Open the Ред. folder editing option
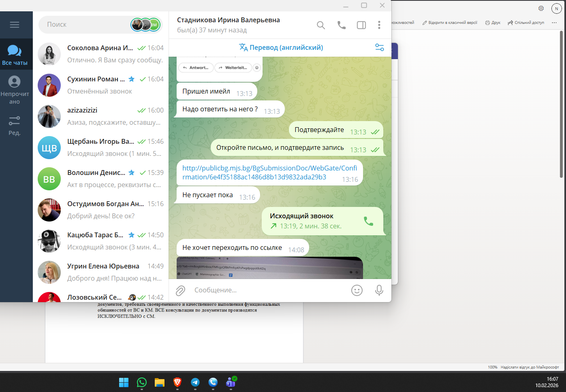 pos(15,126)
